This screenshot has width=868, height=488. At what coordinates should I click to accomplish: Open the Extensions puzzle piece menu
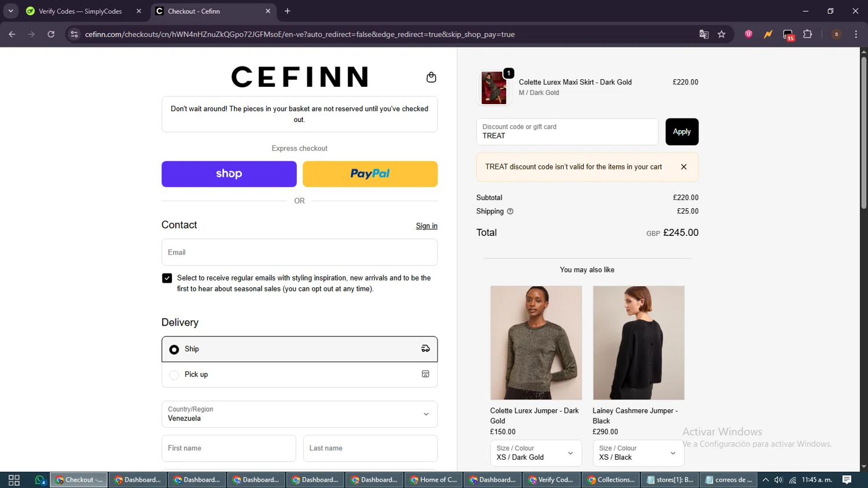tap(808, 34)
